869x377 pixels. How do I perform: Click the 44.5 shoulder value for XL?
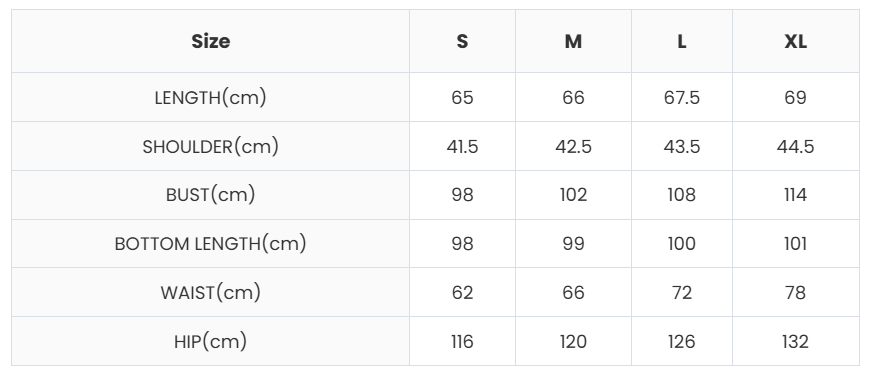click(x=795, y=146)
